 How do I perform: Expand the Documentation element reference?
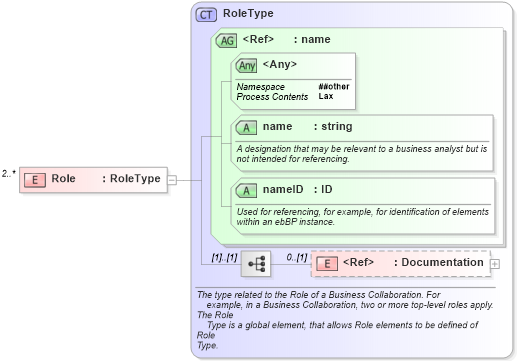tap(495, 264)
